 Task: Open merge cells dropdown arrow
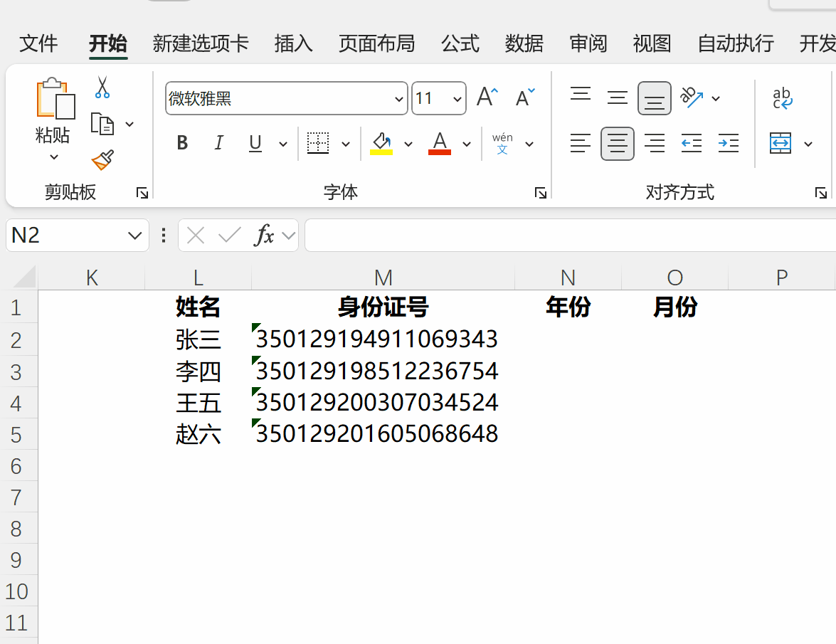point(808,144)
